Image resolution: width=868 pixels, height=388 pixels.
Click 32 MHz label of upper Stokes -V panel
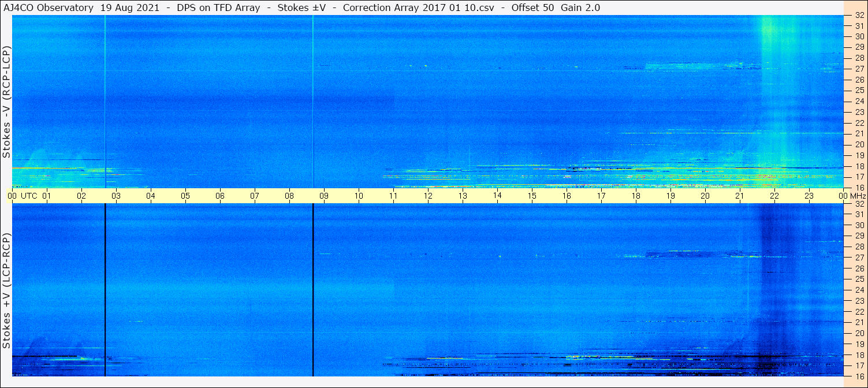[x=859, y=15]
